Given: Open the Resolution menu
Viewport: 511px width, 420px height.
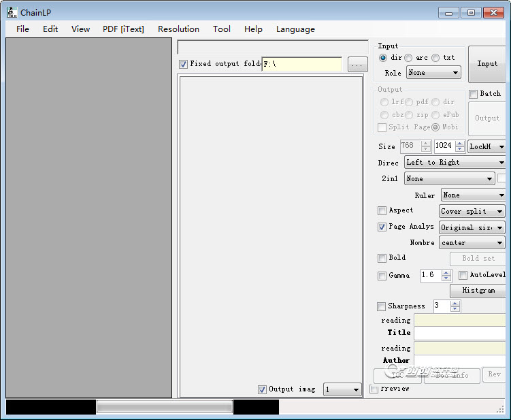Looking at the screenshot, I should pos(178,29).
